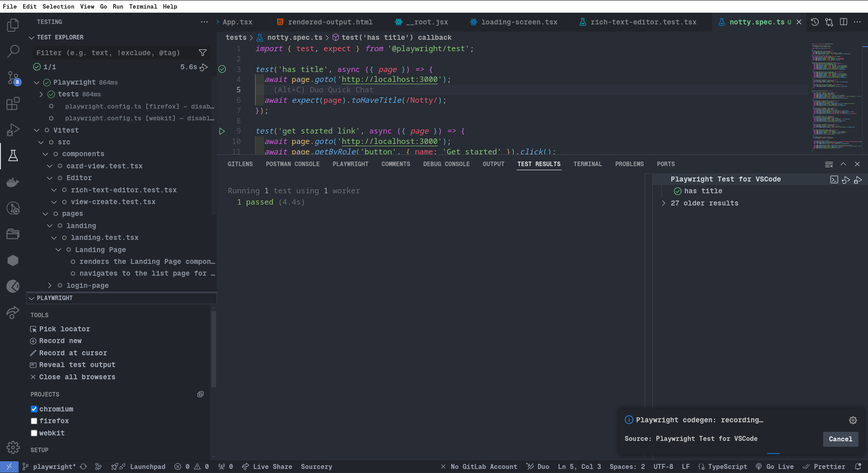Open TypeScript language mode selector
Screen dimensions: 868x473
coord(728,467)
